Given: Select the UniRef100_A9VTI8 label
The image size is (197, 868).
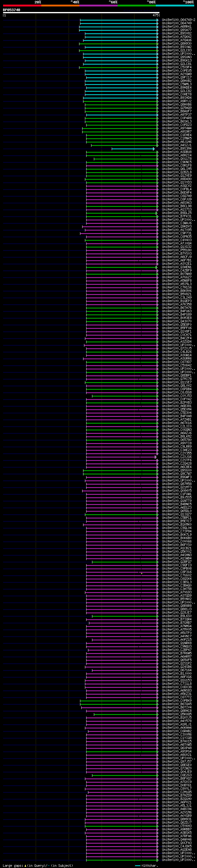Looking at the screenshot, I should pos(177,443).
